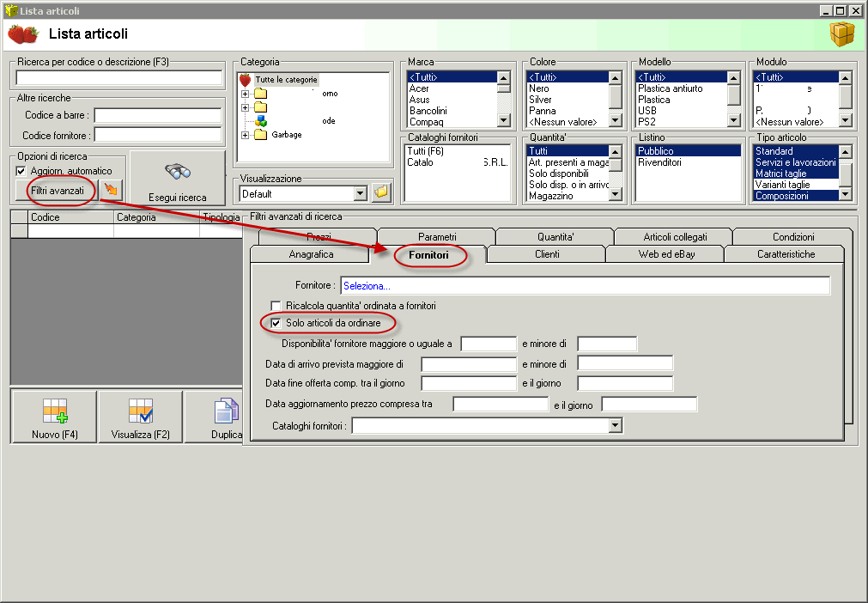This screenshot has width=868, height=603.
Task: Select Servizi e lavorazioni in Tipo articolo
Action: coord(796,162)
